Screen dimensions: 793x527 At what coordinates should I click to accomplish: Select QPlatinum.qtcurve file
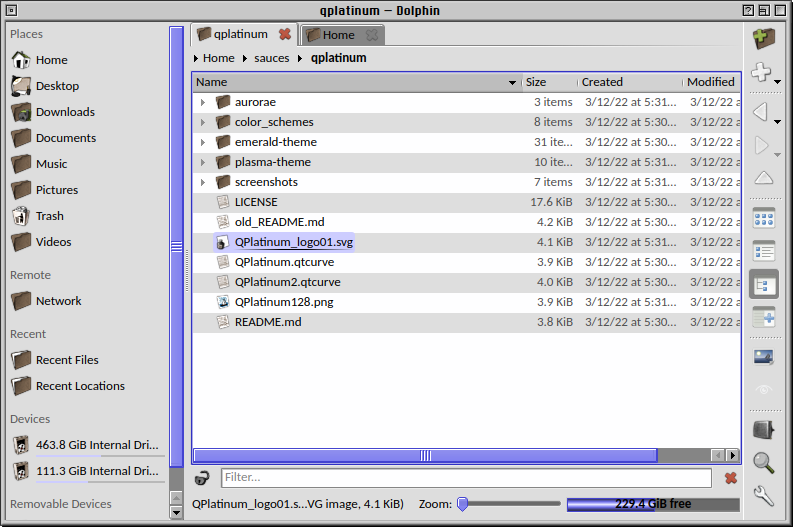pyautogui.click(x=284, y=262)
